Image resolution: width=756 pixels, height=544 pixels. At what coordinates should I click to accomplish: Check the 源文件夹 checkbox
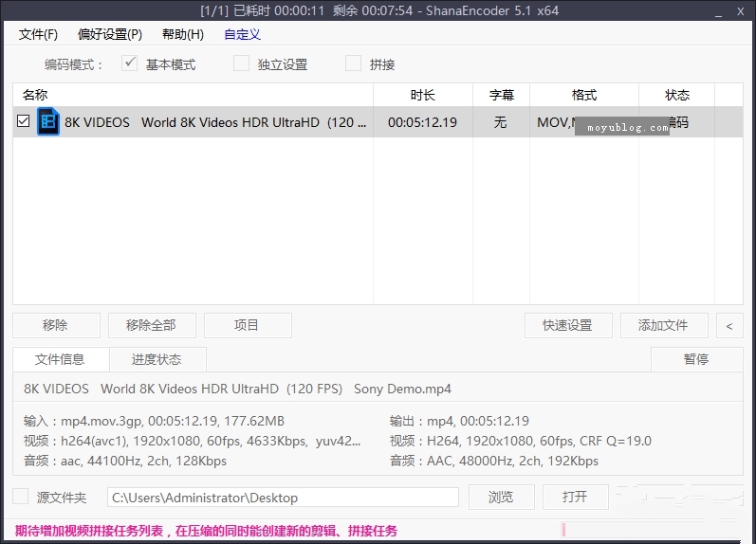20,497
